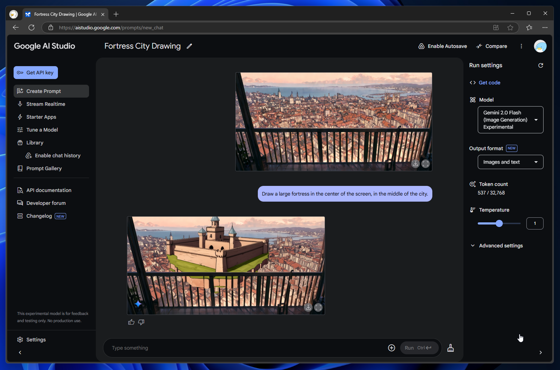Open the Compare mode
Screen dimensions: 560x370
[492, 46]
